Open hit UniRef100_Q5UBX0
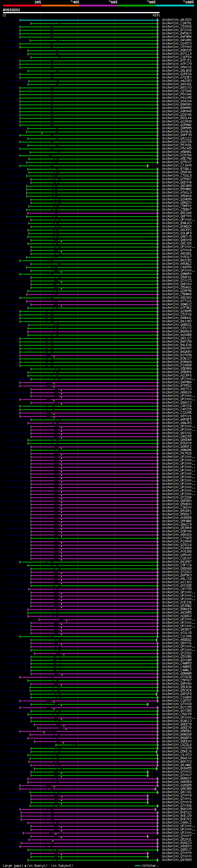 coord(177,504)
